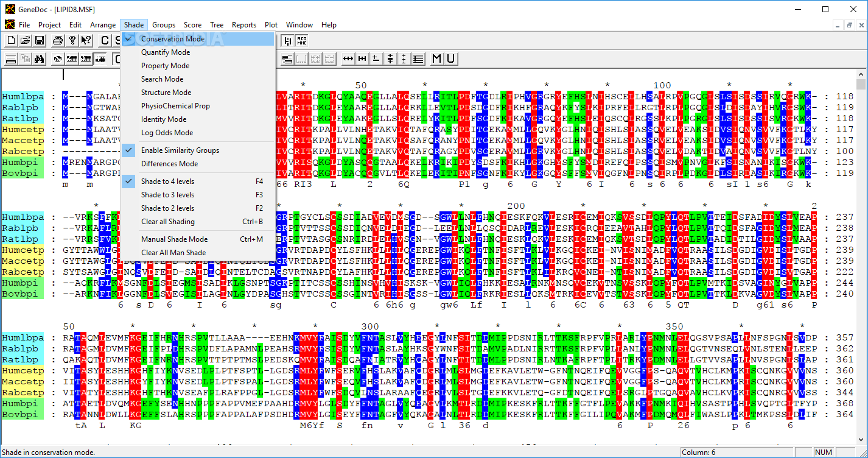Activate Manual Shade Mode

(198, 239)
